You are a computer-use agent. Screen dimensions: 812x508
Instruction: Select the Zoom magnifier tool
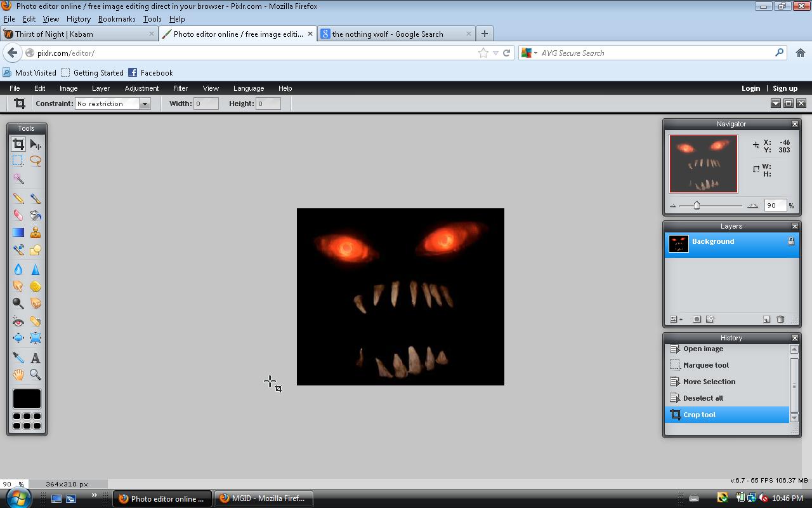click(x=36, y=375)
